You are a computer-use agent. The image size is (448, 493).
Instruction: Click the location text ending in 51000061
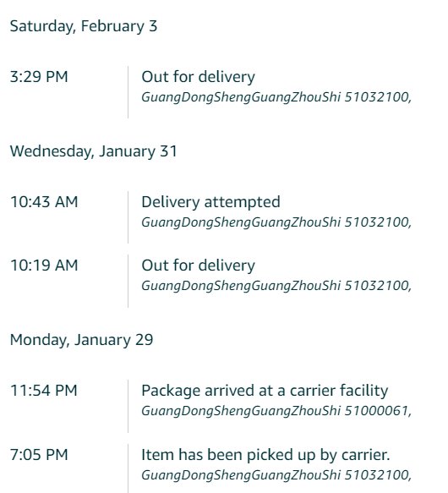point(276,411)
